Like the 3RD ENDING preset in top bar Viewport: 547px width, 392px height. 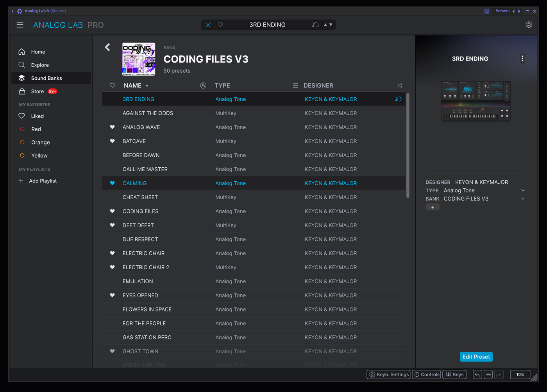220,25
